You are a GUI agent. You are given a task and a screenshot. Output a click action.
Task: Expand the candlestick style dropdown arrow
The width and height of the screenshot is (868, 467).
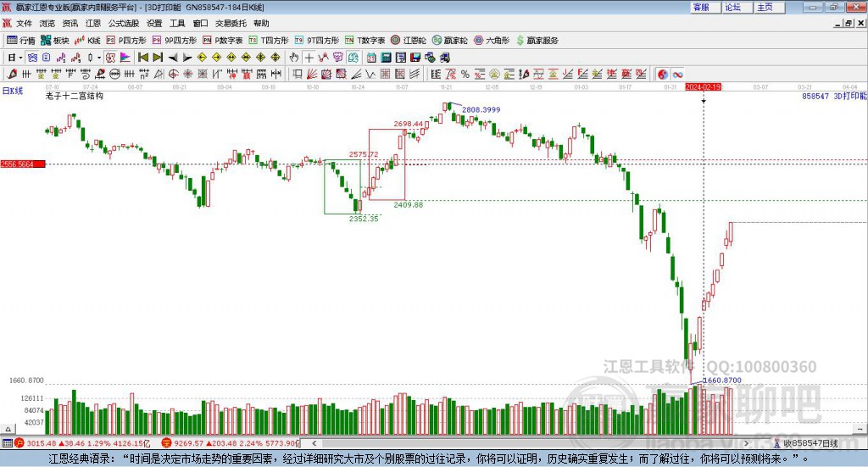[99, 58]
